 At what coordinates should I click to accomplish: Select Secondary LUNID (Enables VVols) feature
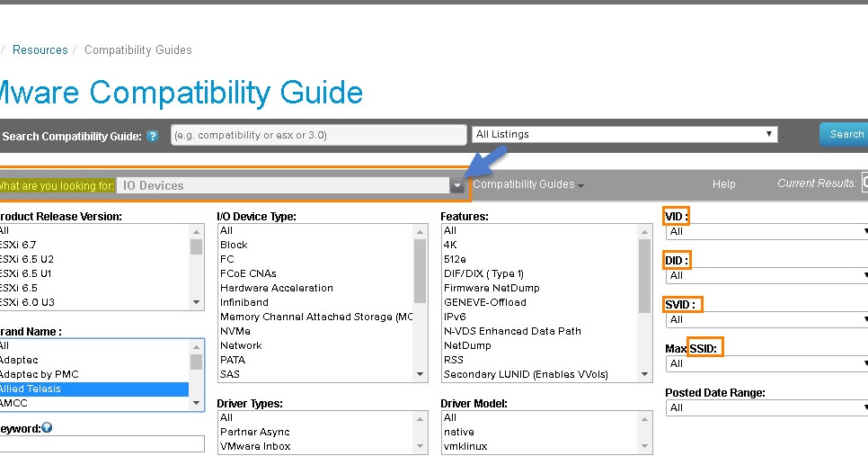coord(526,374)
